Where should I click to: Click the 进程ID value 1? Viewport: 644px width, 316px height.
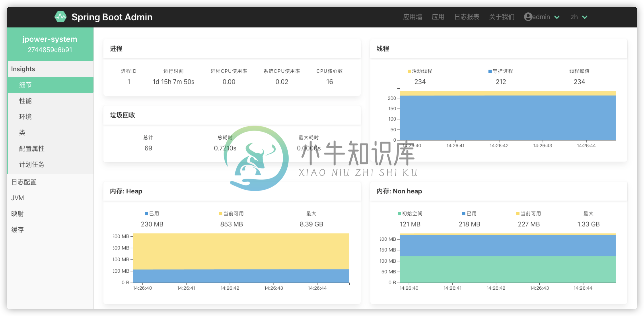tap(129, 82)
